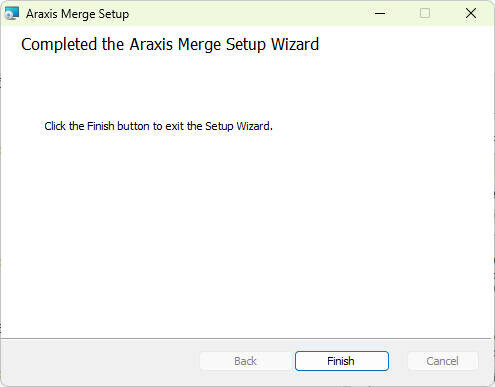Viewport: 495px width, 387px height.
Task: Open the system menu from the setup icon
Action: 12,13
